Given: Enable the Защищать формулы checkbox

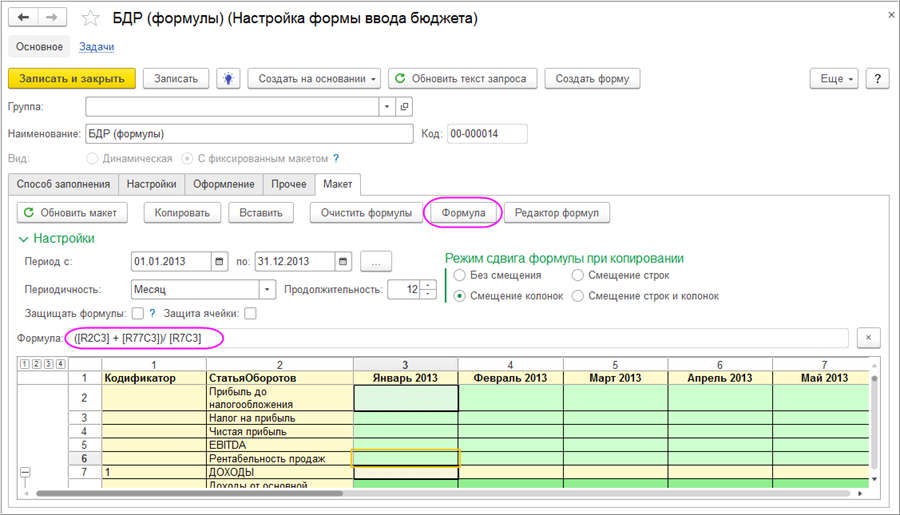Looking at the screenshot, I should point(138,314).
